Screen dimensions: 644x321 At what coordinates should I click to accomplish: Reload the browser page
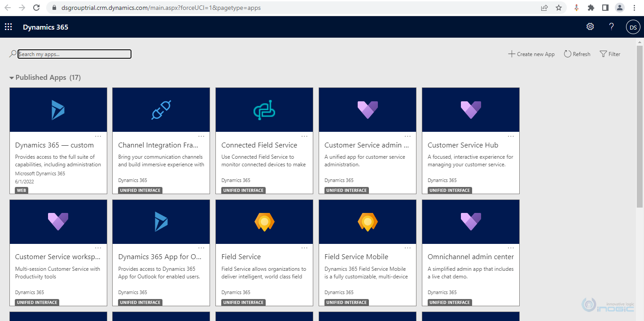(x=37, y=8)
